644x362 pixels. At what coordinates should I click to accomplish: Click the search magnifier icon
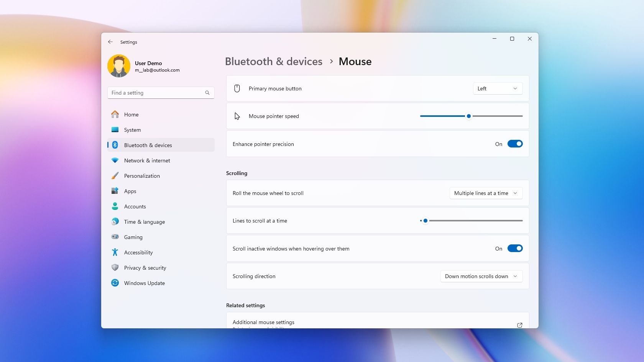coord(207,93)
